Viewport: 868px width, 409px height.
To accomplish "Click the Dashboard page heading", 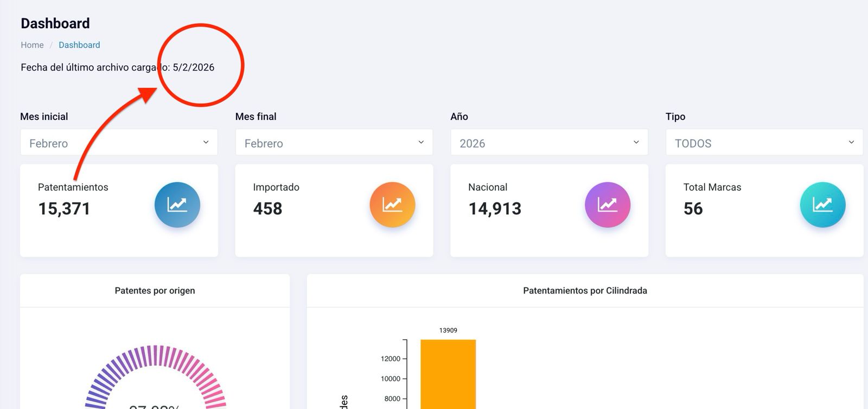I will (55, 23).
